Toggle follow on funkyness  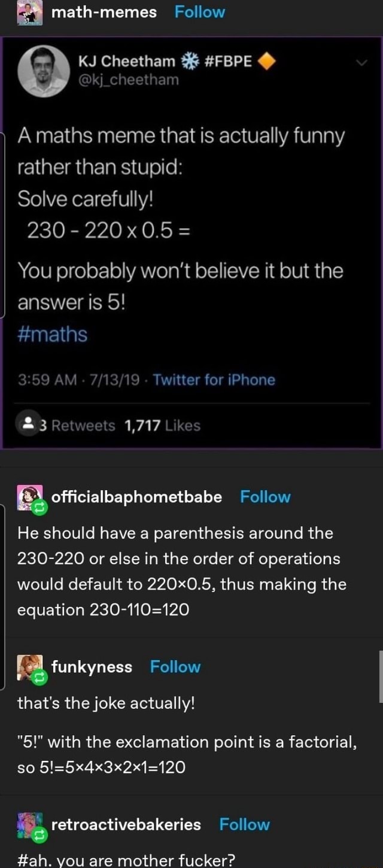point(175,666)
